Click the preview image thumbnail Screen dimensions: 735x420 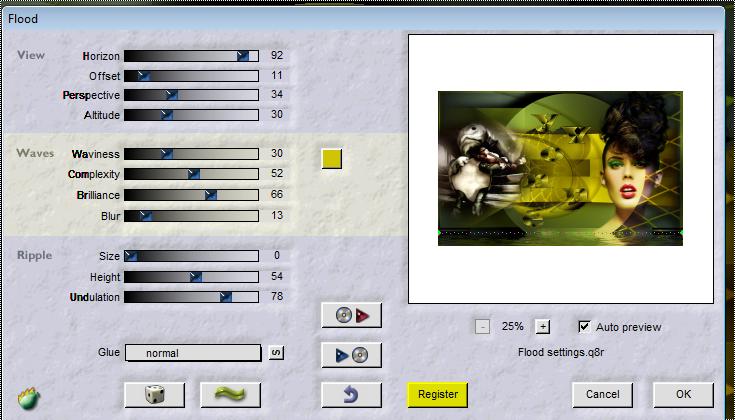[560, 168]
